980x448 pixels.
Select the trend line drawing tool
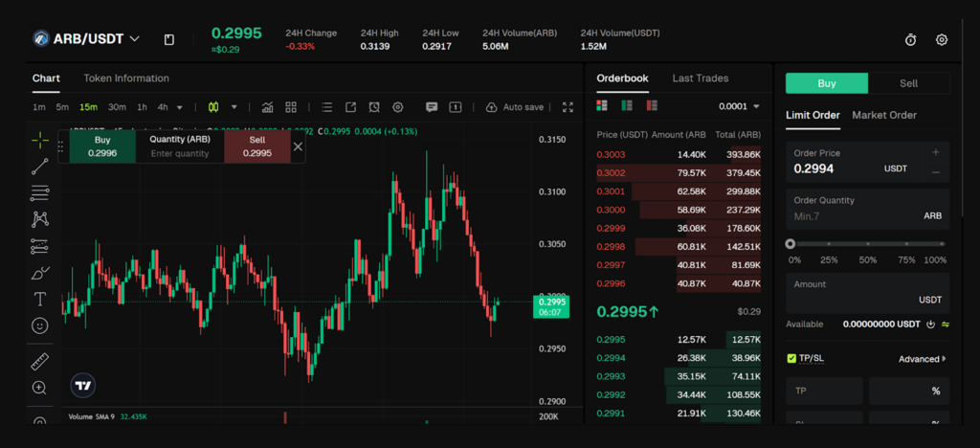40,167
